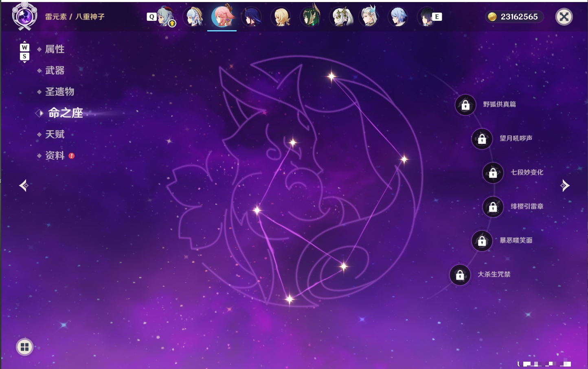The height and width of the screenshot is (369, 588).
Task: Select the first character portrait with upgrade arrow
Action: 166,17
